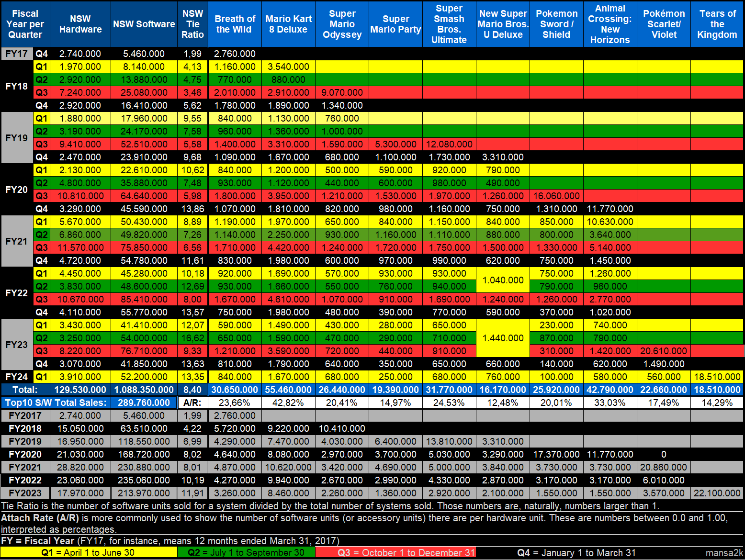
Task: Select merged cell 1.440.000
Action: pyautogui.click(x=503, y=338)
